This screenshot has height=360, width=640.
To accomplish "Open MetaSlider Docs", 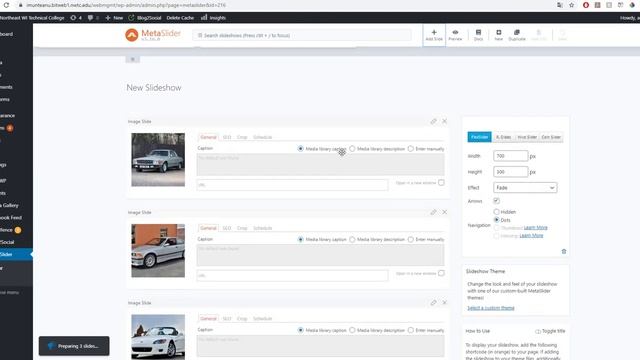I will coord(478,35).
